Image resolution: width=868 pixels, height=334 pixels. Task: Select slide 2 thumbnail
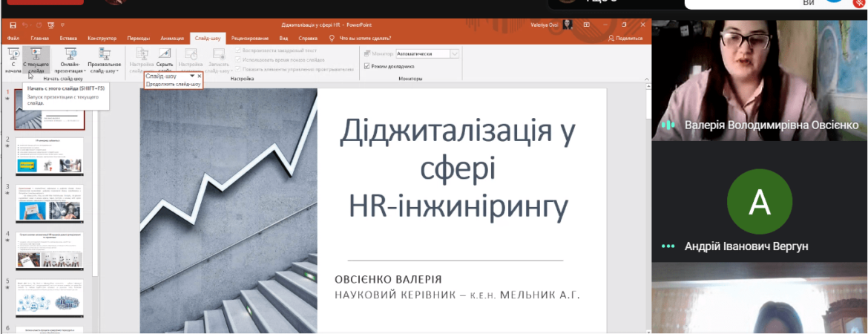(49, 156)
